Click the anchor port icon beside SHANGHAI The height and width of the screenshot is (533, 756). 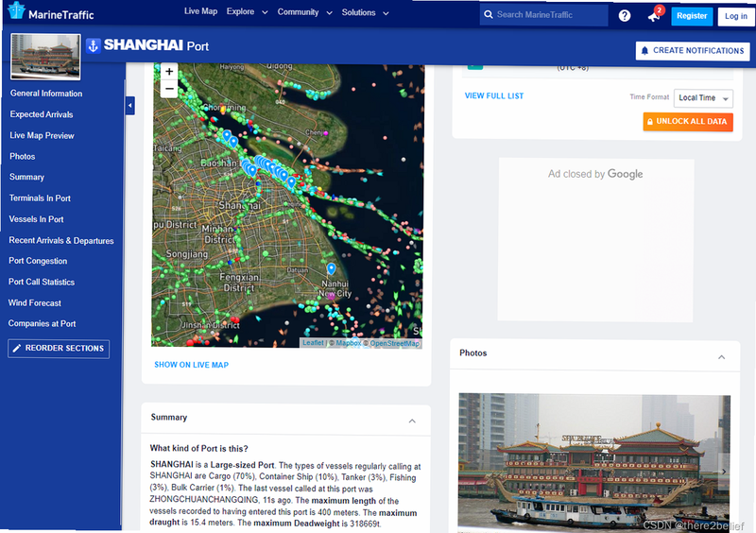click(x=93, y=45)
